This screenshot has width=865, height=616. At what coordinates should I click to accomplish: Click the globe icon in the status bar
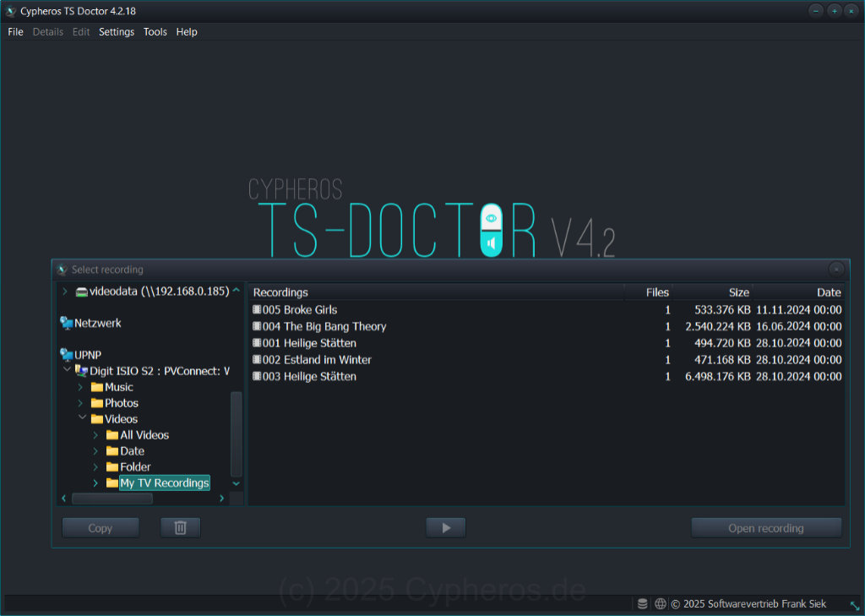659,603
